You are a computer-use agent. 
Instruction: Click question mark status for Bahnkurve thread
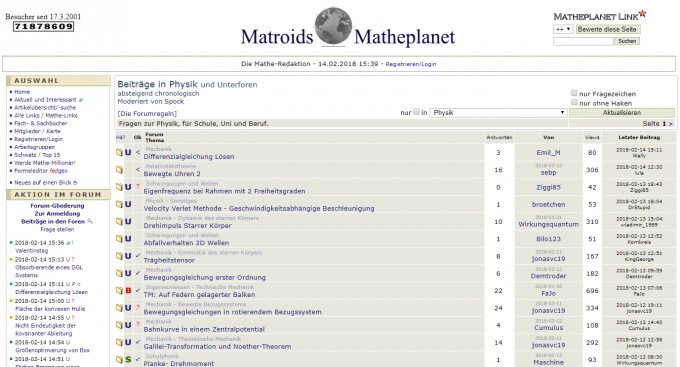pyautogui.click(x=138, y=325)
